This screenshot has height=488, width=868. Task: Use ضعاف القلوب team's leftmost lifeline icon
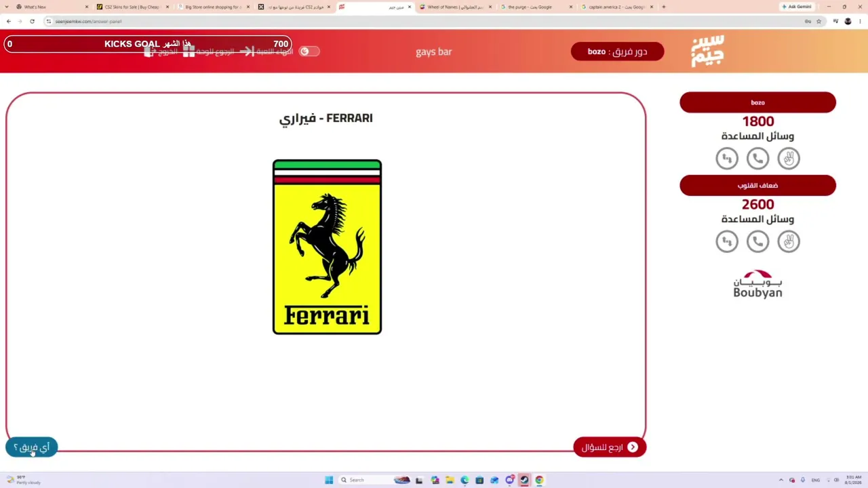coord(727,241)
